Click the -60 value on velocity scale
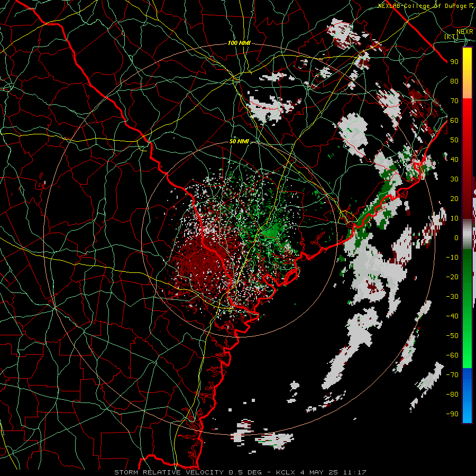This screenshot has height=476, width=476. (452, 355)
